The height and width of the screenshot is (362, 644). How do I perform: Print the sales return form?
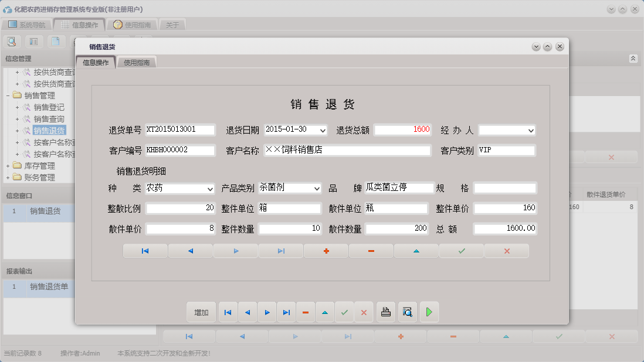pos(385,312)
